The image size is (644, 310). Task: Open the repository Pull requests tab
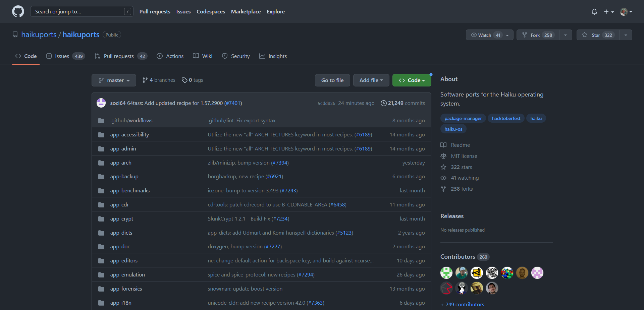121,56
